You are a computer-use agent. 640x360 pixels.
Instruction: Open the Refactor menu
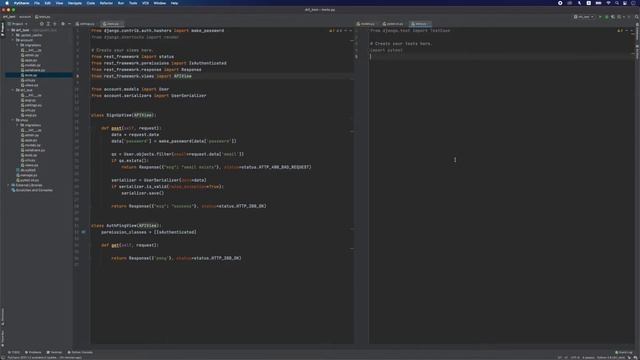(106, 3)
